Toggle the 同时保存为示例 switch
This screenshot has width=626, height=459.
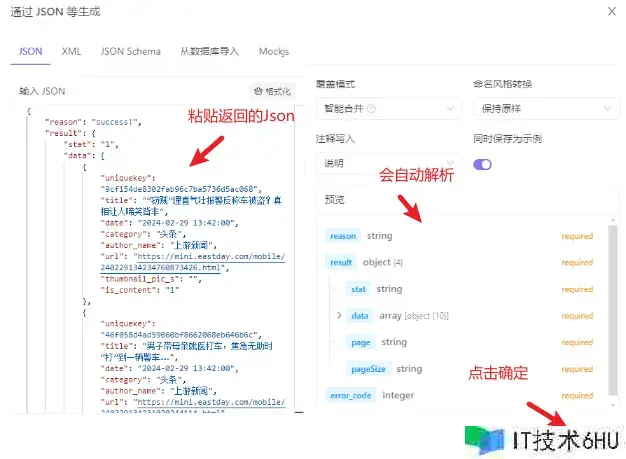(483, 164)
